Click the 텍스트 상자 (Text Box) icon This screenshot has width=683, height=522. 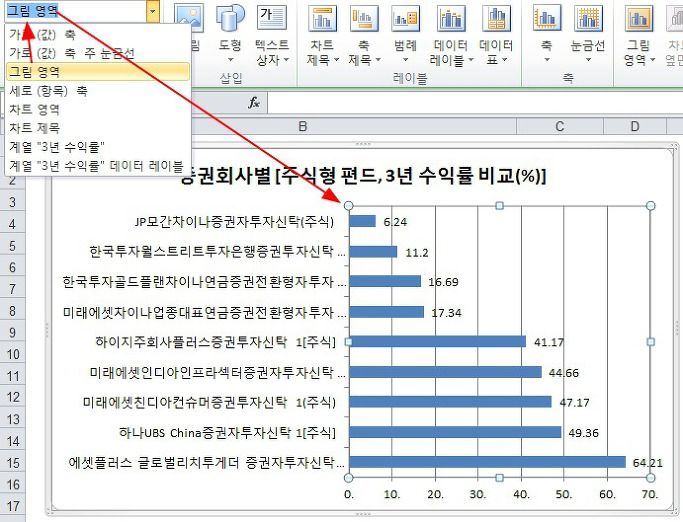[271, 18]
